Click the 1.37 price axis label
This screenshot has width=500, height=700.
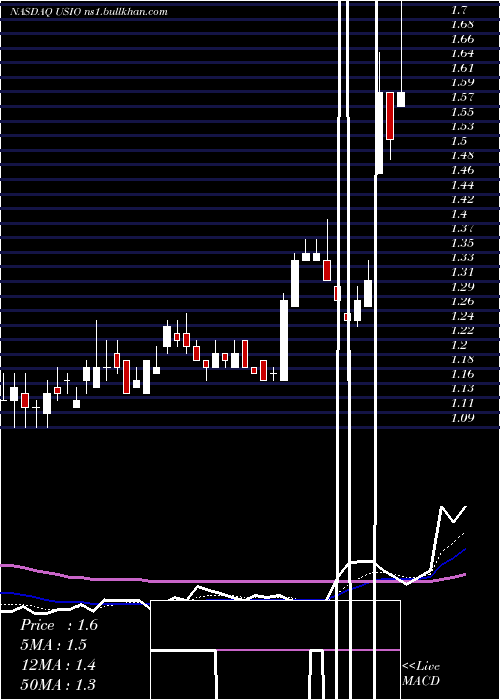pos(462,229)
